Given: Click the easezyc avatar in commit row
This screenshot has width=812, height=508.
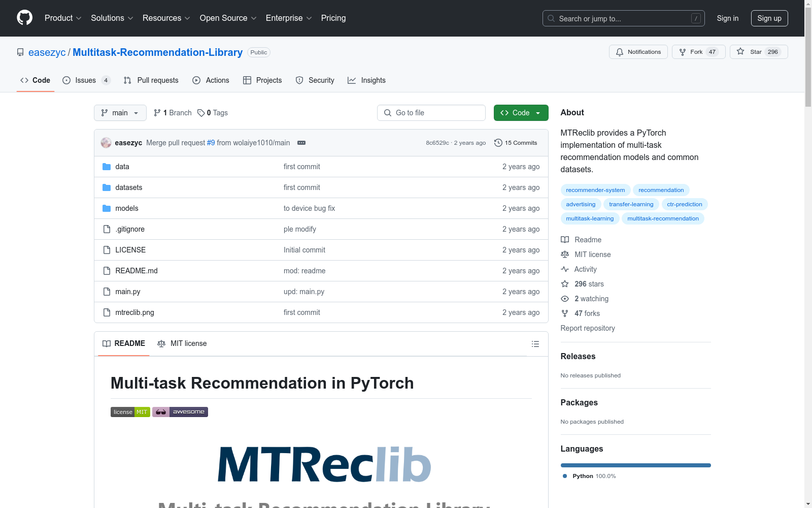Looking at the screenshot, I should 106,143.
